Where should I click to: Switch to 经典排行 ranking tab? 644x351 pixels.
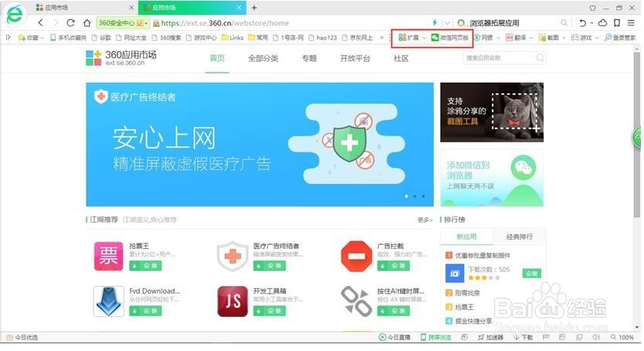pyautogui.click(x=520, y=237)
